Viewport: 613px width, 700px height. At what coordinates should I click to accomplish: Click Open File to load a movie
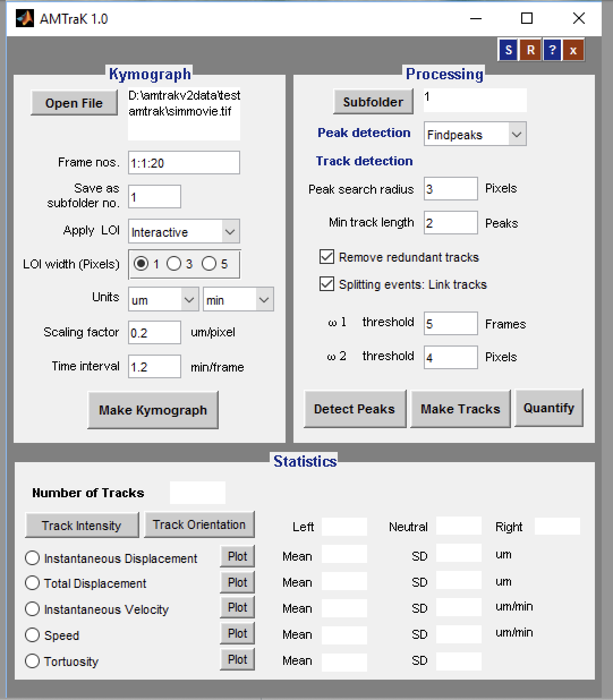[74, 103]
